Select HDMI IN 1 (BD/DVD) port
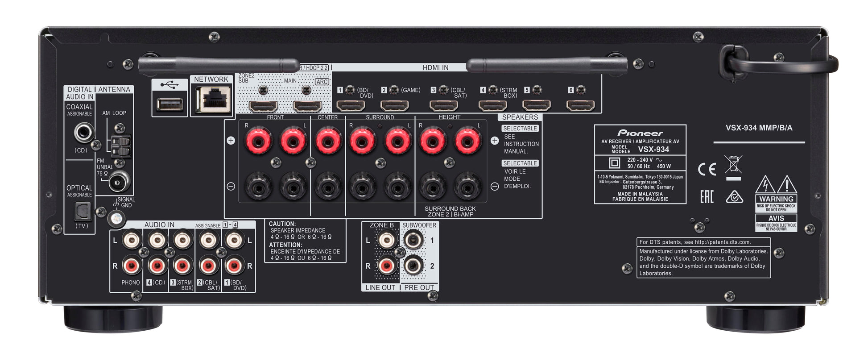This screenshot has width=868, height=341. pos(351,106)
